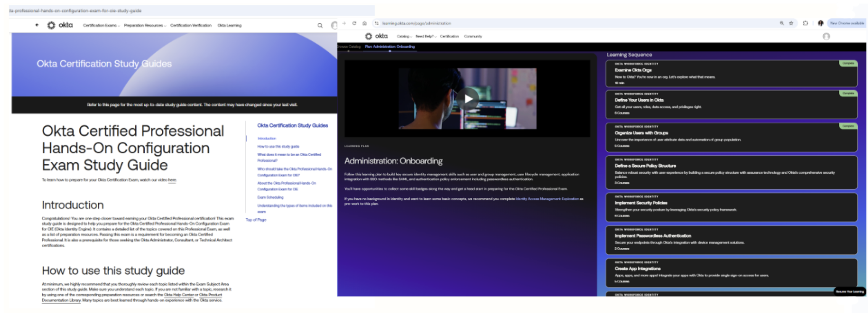Click the browser home icon
Screen dimensions: 868x313
point(365,23)
